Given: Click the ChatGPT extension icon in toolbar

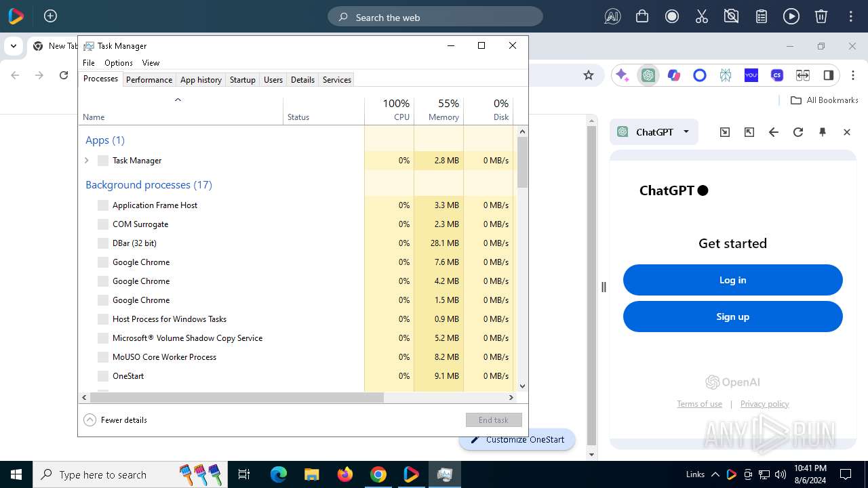Looking at the screenshot, I should point(648,75).
